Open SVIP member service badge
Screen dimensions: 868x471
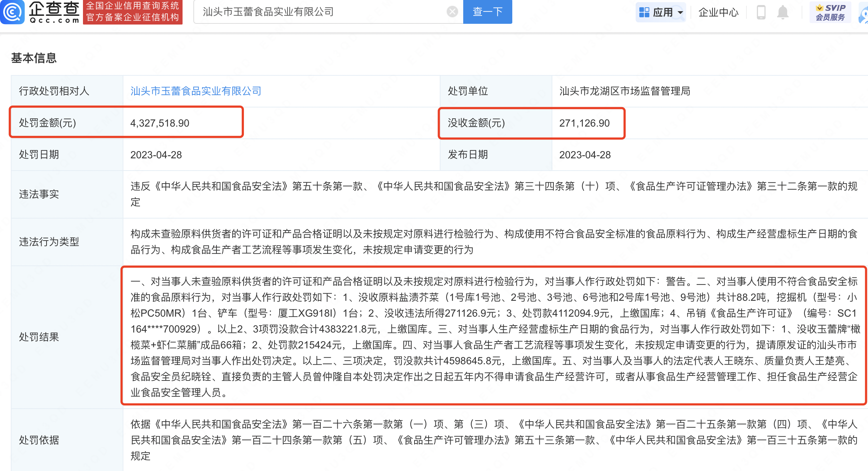[830, 12]
